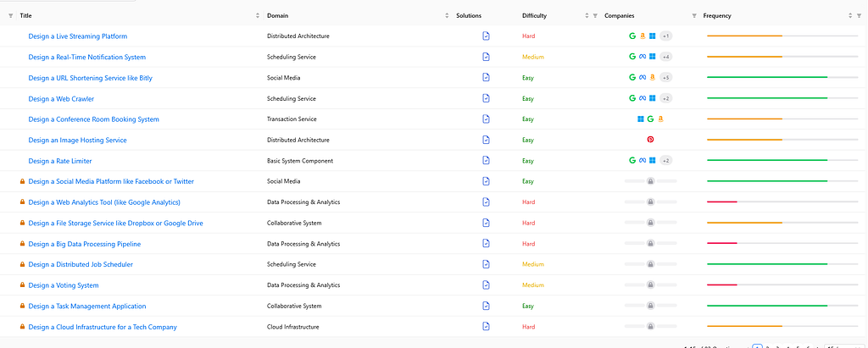The width and height of the screenshot is (868, 348).
Task: Open filter icon on Frequency column
Action: tap(859, 16)
